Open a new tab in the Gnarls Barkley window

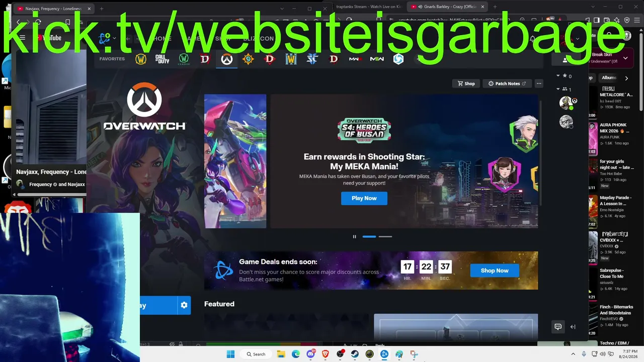(x=495, y=7)
